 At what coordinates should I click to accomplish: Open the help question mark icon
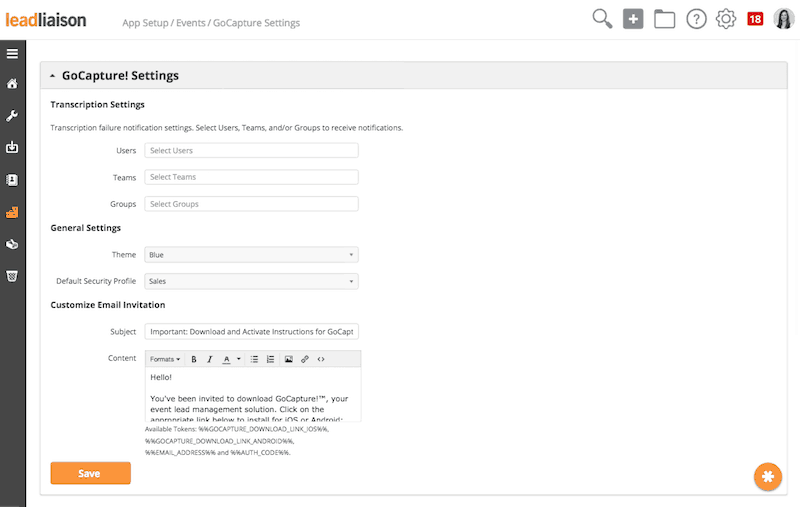696,19
